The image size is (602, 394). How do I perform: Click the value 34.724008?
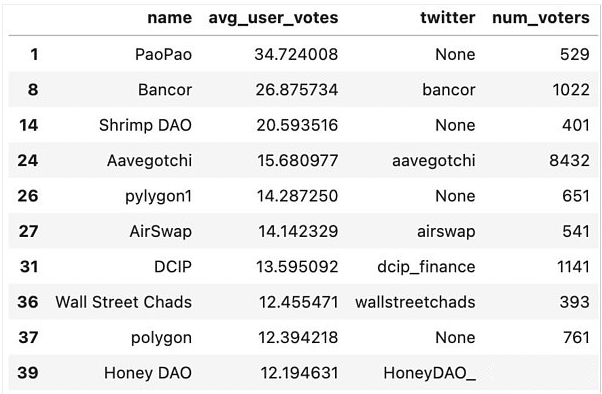tap(296, 54)
